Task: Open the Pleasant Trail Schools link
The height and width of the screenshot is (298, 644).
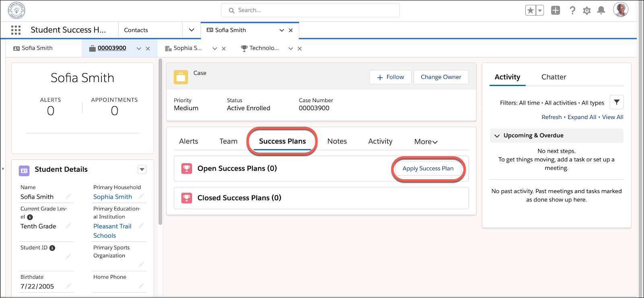Action: click(112, 231)
